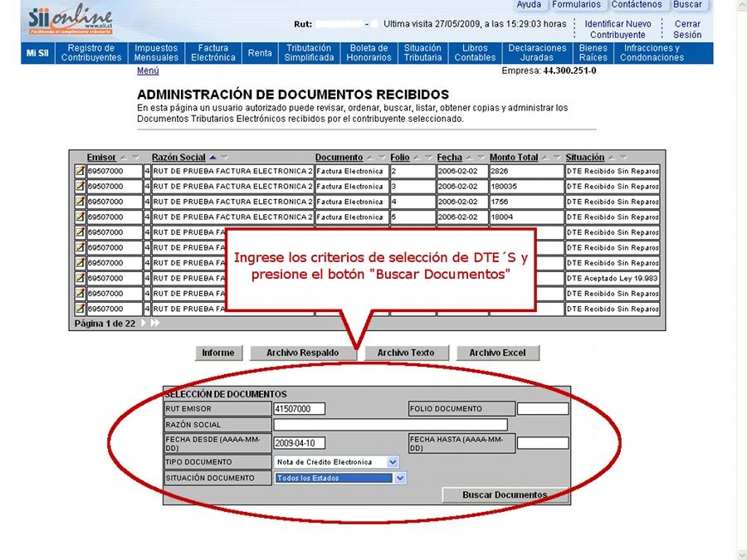Sort Folio column descending arrow

428,157
